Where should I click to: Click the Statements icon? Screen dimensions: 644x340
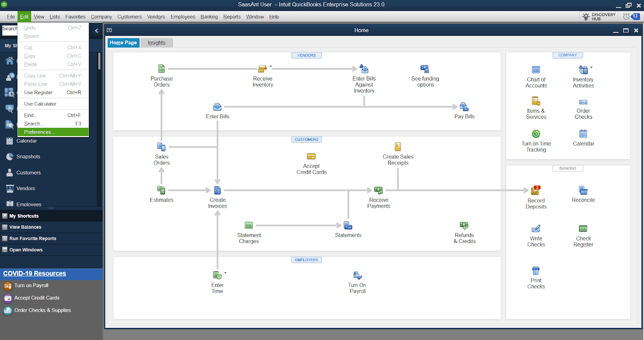[348, 225]
